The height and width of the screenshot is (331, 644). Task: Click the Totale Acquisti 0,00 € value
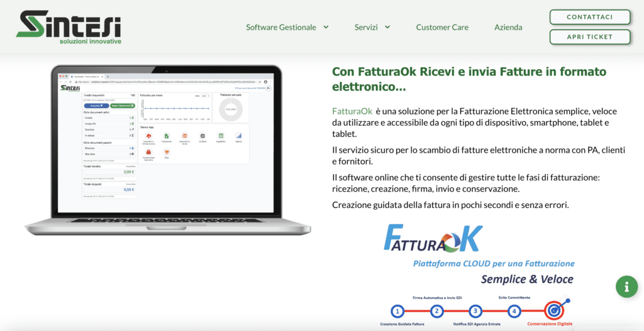click(129, 190)
